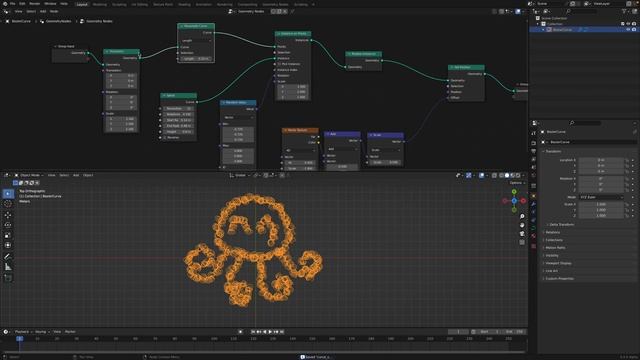Open the viewport Options button

click(517, 183)
